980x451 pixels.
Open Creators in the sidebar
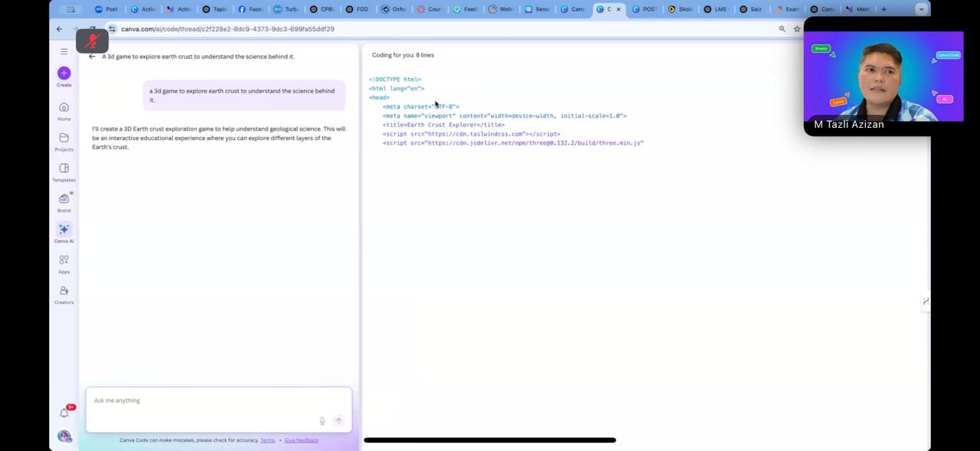64,295
